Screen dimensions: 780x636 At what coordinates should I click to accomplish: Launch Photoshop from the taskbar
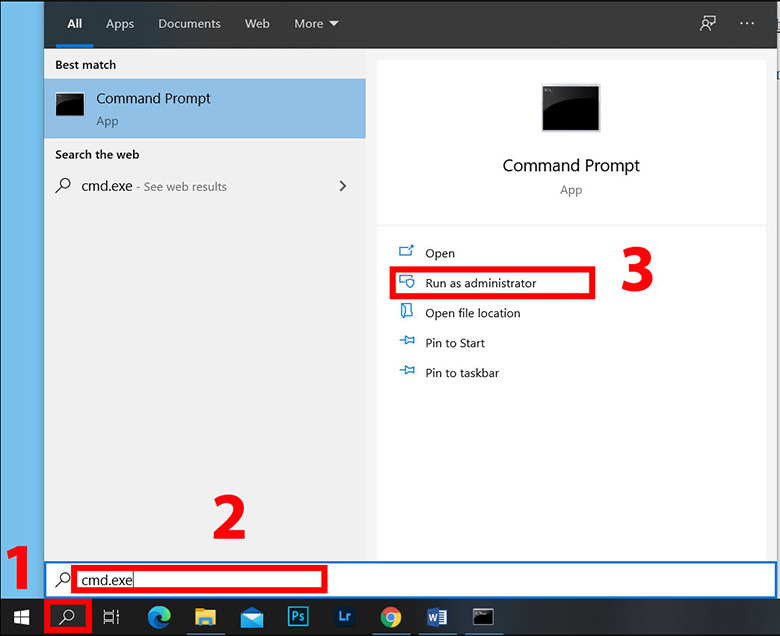click(x=297, y=617)
